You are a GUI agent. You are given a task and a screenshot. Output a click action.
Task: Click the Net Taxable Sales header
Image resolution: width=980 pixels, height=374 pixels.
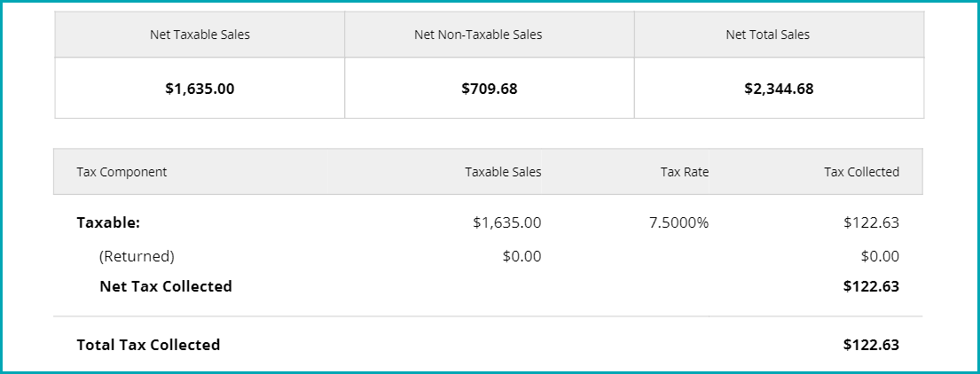tap(200, 35)
